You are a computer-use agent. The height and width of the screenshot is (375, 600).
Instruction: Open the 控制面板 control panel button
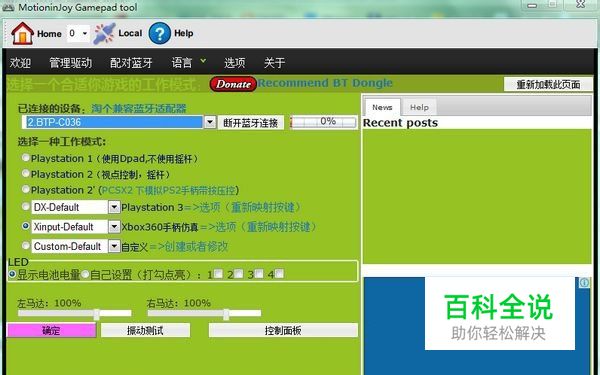(283, 330)
